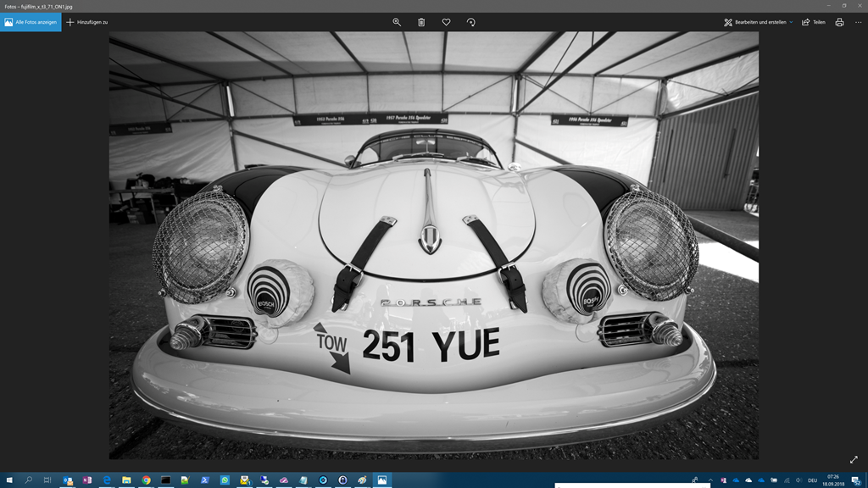Expand the hidden system tray icons chevron

click(710, 480)
